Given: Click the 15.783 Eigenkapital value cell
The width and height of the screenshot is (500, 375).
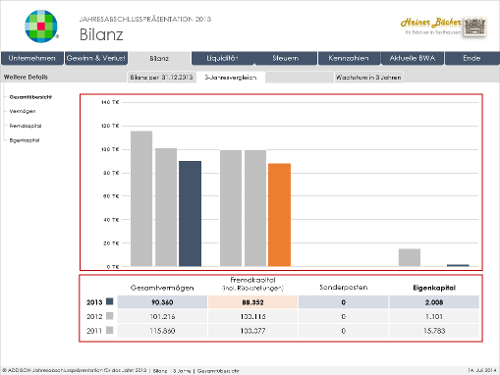Looking at the screenshot, I should [434, 331].
